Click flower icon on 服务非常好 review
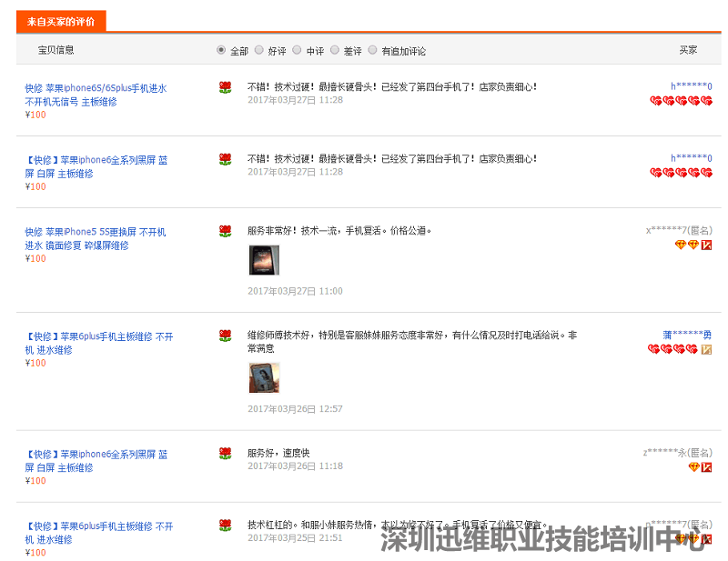Viewport: 728px width, 561px height. pos(225,231)
